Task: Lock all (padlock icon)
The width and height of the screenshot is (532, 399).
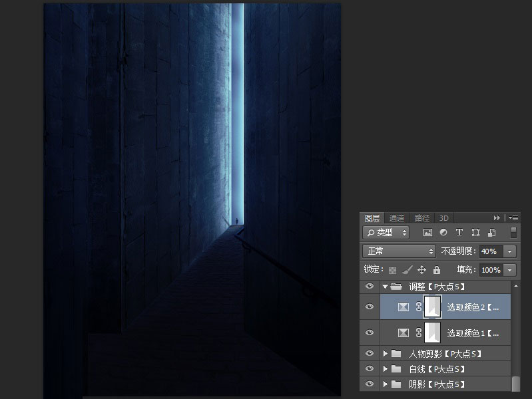Action: [x=437, y=270]
